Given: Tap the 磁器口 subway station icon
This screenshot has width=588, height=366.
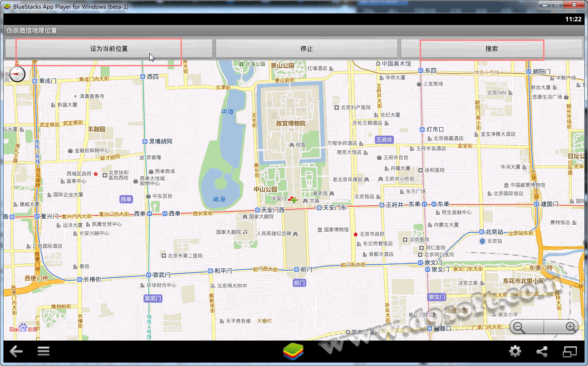Looking at the screenshot, I should point(430,328).
